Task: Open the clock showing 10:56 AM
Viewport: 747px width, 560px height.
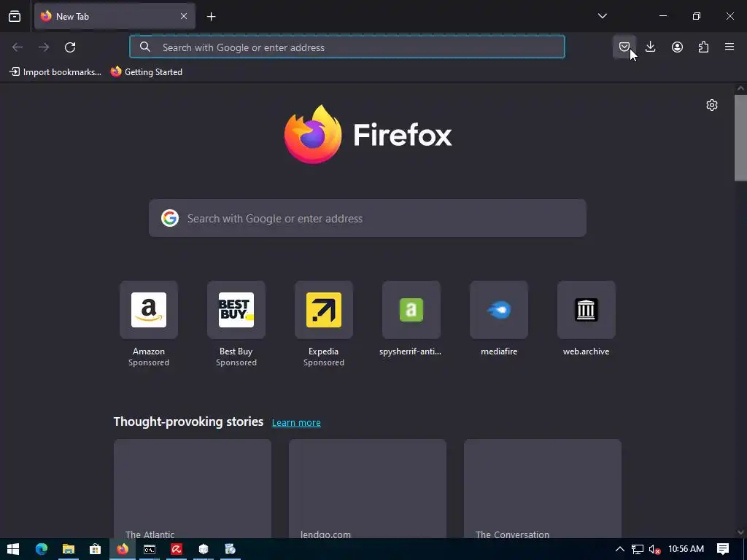Action: pyautogui.click(x=686, y=549)
